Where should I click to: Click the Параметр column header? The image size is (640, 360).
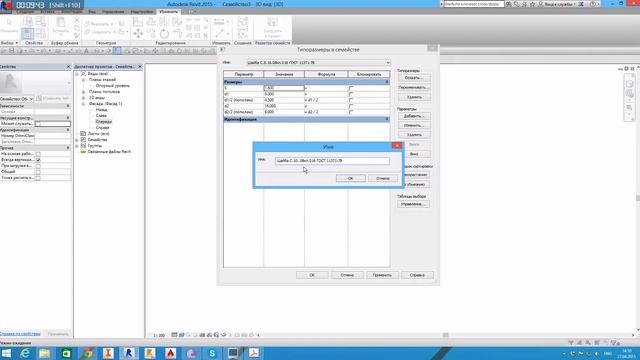pyautogui.click(x=244, y=74)
